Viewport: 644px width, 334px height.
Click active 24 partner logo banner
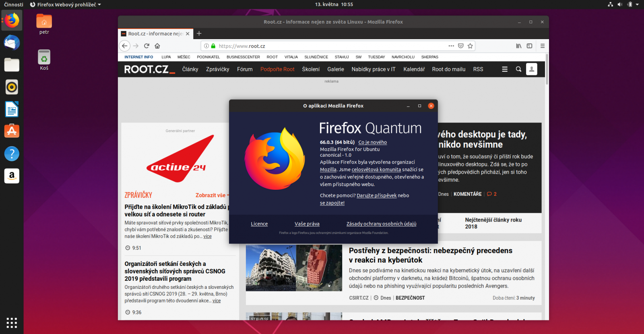click(x=180, y=159)
